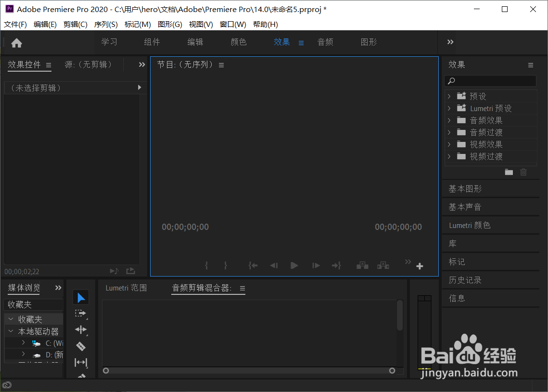548x392 pixels.
Task: Click Mark In button in Program monitor
Action: pyautogui.click(x=206, y=266)
